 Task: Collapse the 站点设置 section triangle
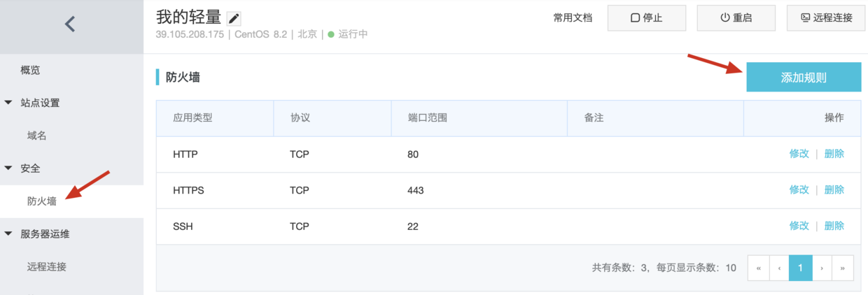(x=8, y=103)
